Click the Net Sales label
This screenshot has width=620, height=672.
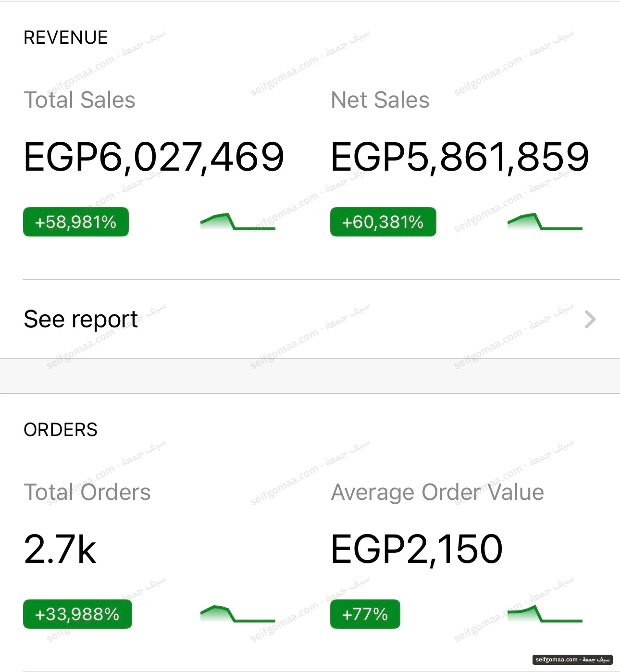tap(380, 100)
